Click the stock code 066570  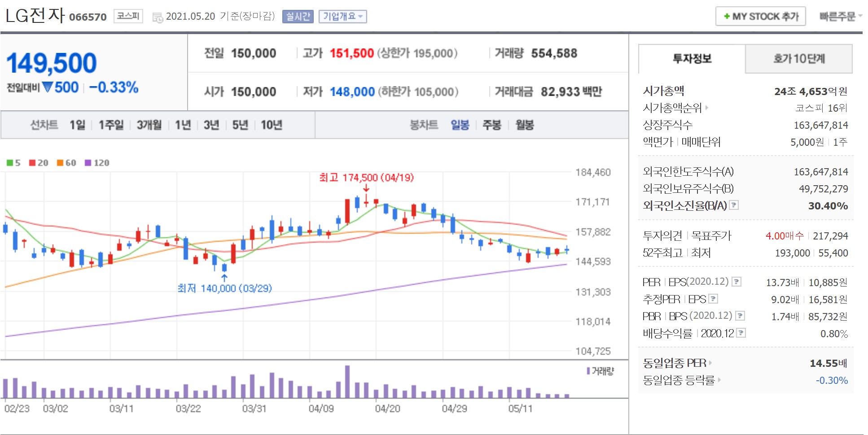[x=88, y=17]
